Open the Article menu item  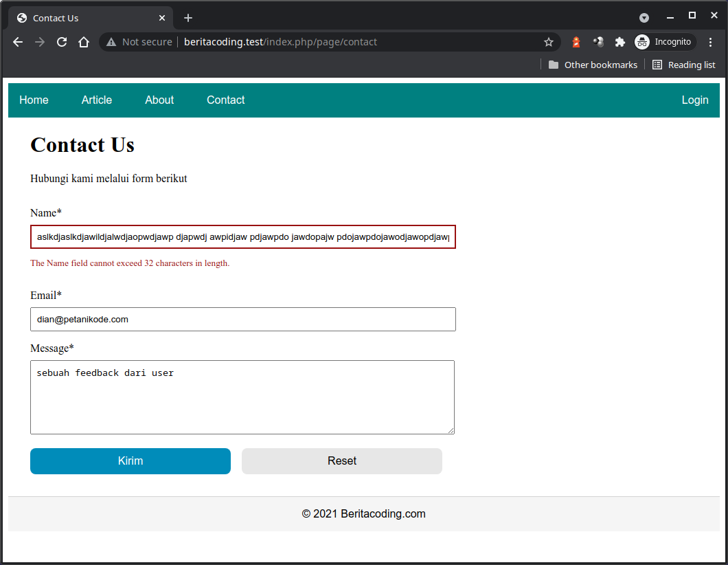[x=97, y=100]
